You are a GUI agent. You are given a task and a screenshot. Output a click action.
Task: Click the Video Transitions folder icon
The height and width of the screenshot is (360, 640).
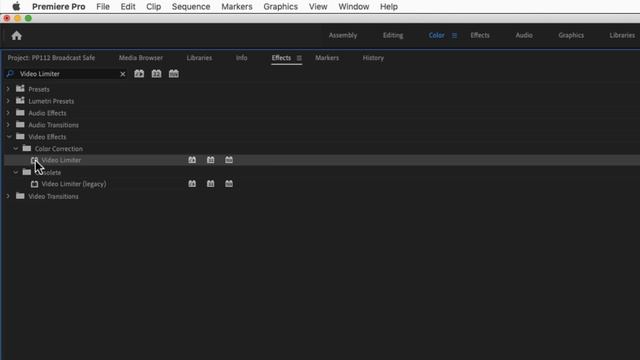tap(20, 196)
